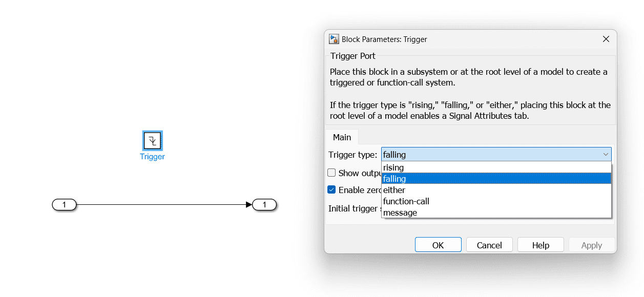Close the Block Parameters: Trigger dialog
Screen dimensions: 644x297
606,39
